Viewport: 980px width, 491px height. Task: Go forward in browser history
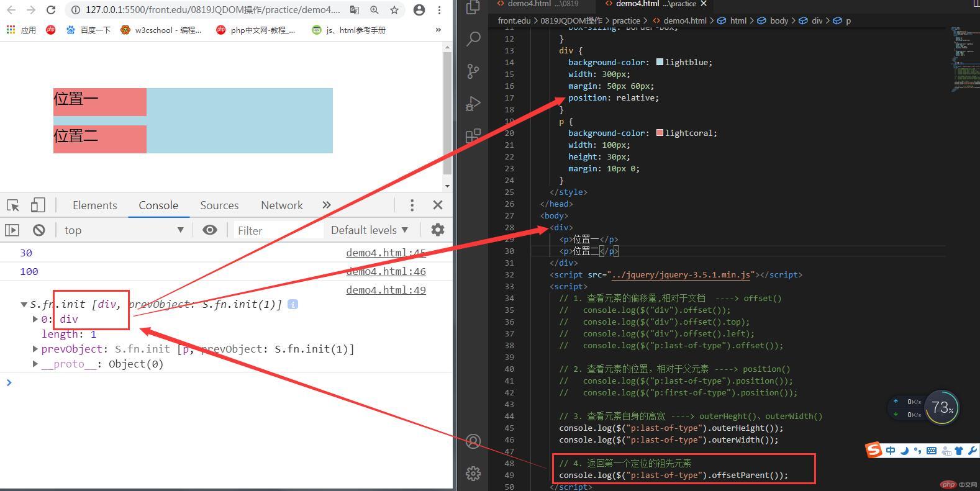coord(31,10)
